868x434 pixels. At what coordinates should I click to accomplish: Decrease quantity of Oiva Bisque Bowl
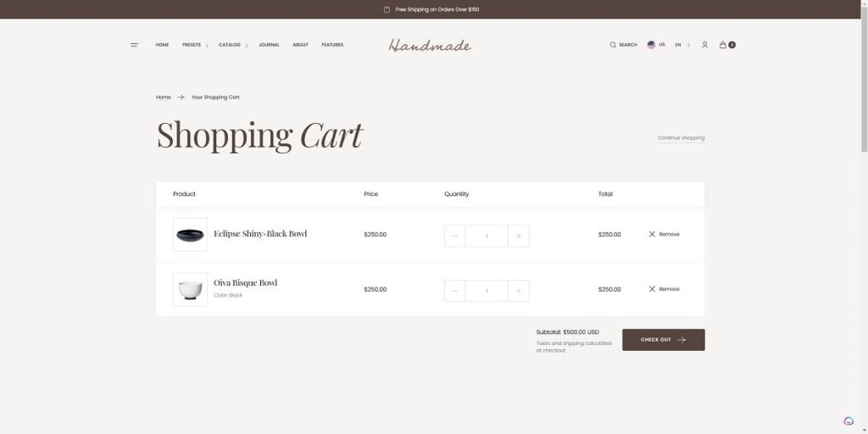point(455,291)
